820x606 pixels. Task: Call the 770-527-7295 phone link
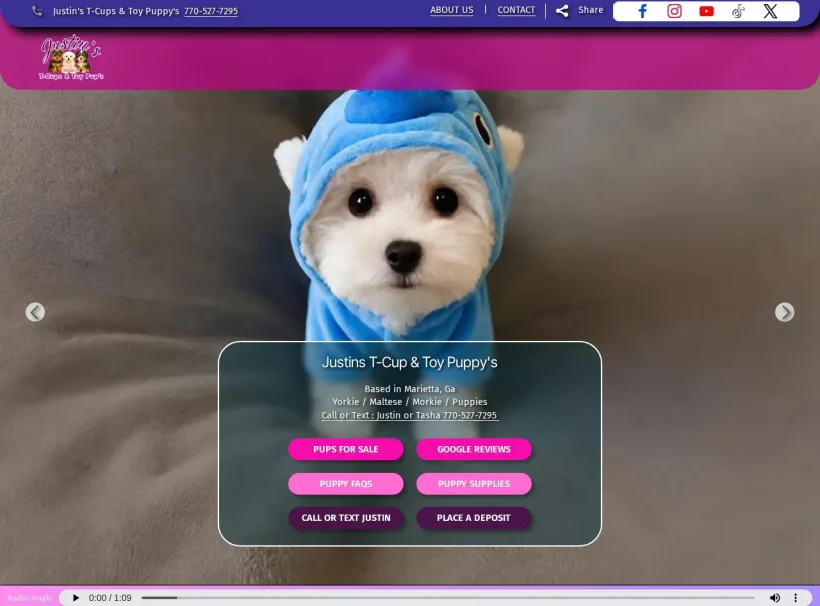pyautogui.click(x=210, y=11)
